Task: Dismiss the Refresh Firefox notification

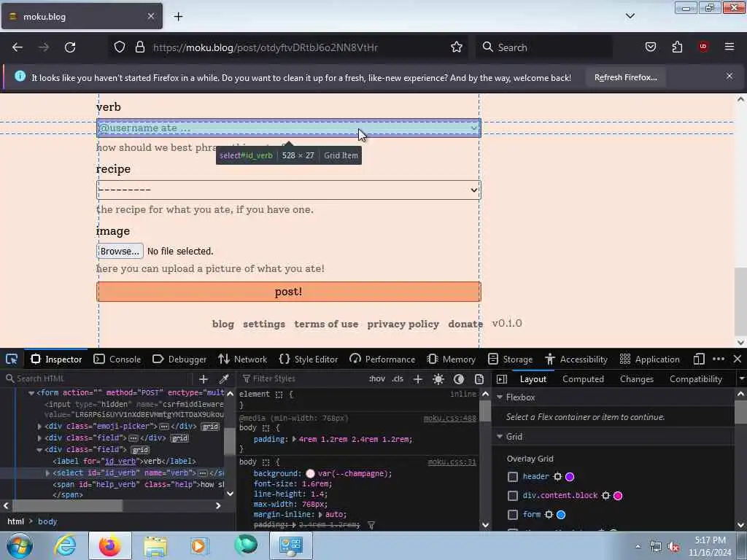Action: (x=729, y=76)
